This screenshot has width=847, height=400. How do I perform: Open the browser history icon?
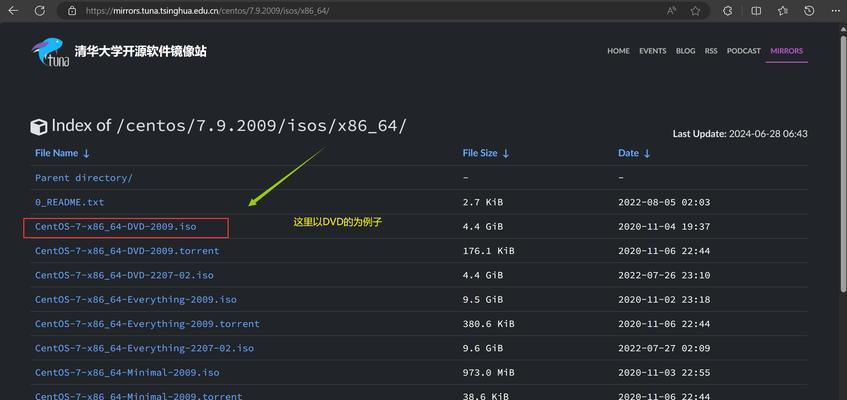point(809,10)
